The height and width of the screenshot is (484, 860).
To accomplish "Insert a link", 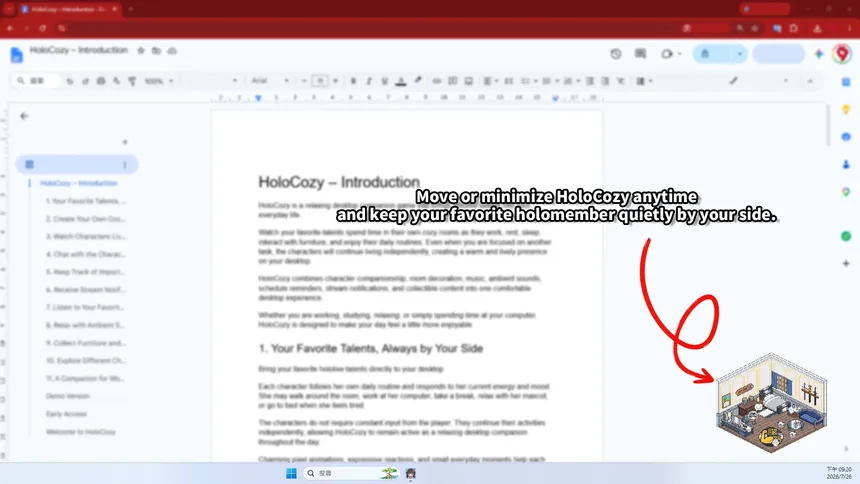I will pyautogui.click(x=437, y=81).
